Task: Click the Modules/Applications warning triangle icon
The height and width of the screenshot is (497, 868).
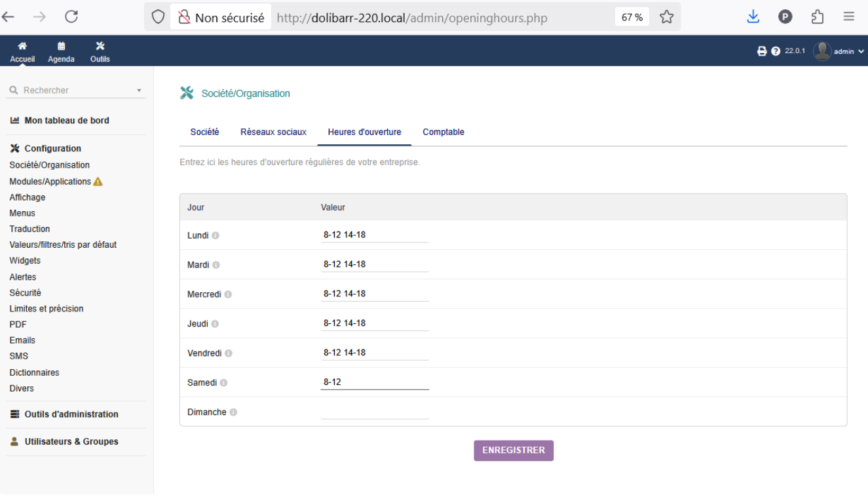Action: pos(98,182)
